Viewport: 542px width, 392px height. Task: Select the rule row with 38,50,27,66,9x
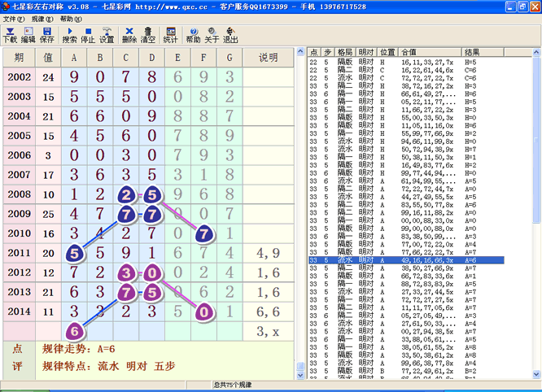tap(406, 268)
